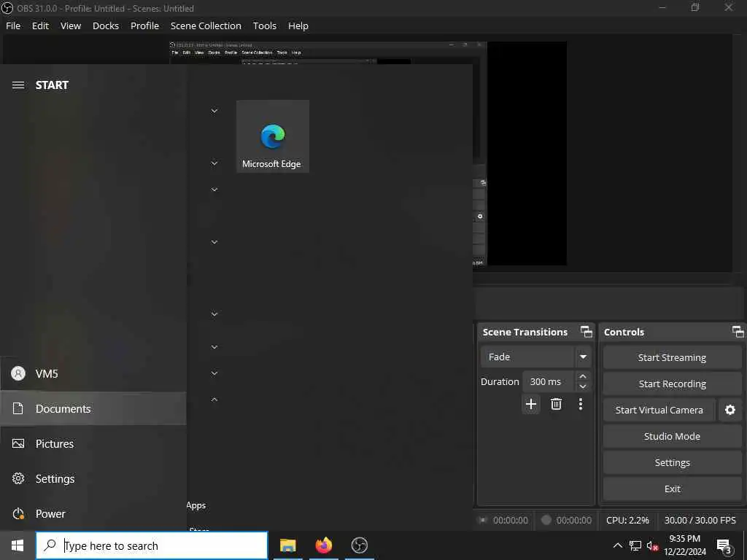Click the network status tray icon
Viewport: 747px width, 560px height.
click(x=635, y=545)
